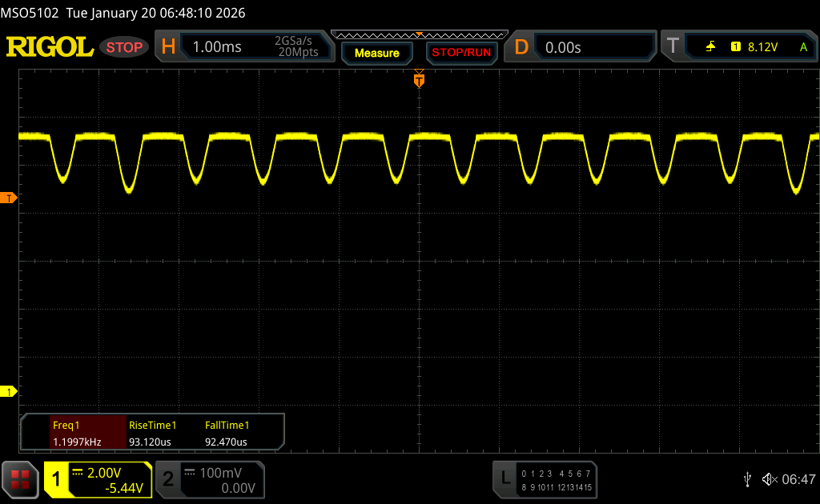The image size is (820, 504).
Task: Select the RiseTime1 measurement result
Action: [152, 433]
